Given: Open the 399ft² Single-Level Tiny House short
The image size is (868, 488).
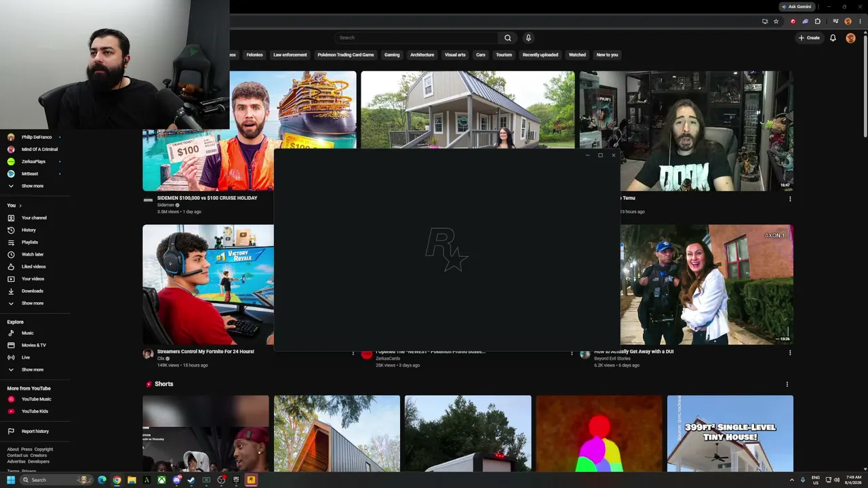Looking at the screenshot, I should tap(730, 434).
